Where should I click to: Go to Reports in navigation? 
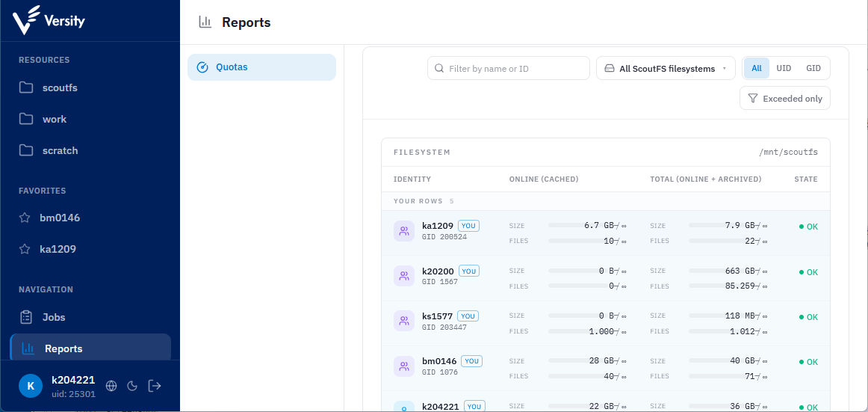[x=90, y=348]
